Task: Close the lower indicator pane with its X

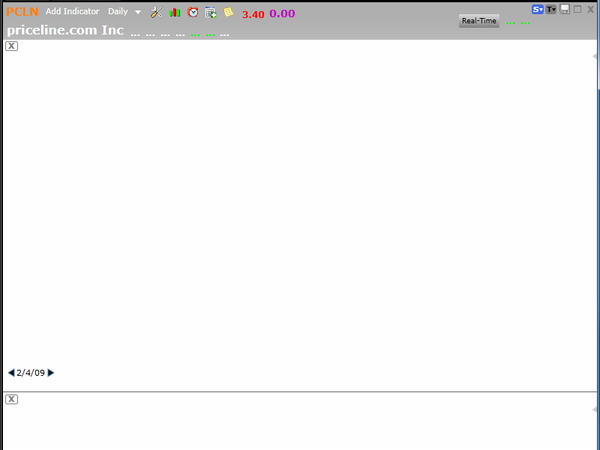Action: pos(11,399)
